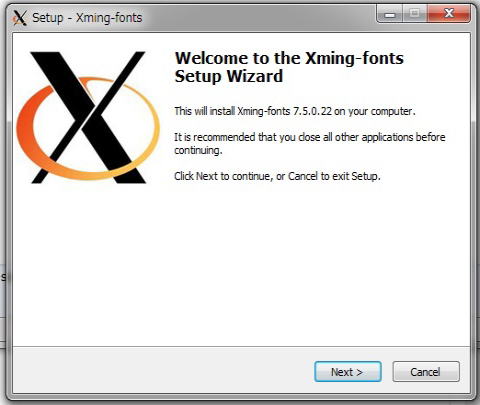
Task: Select the "Setup - Xming-fonts" title bar text
Action: 87,18
